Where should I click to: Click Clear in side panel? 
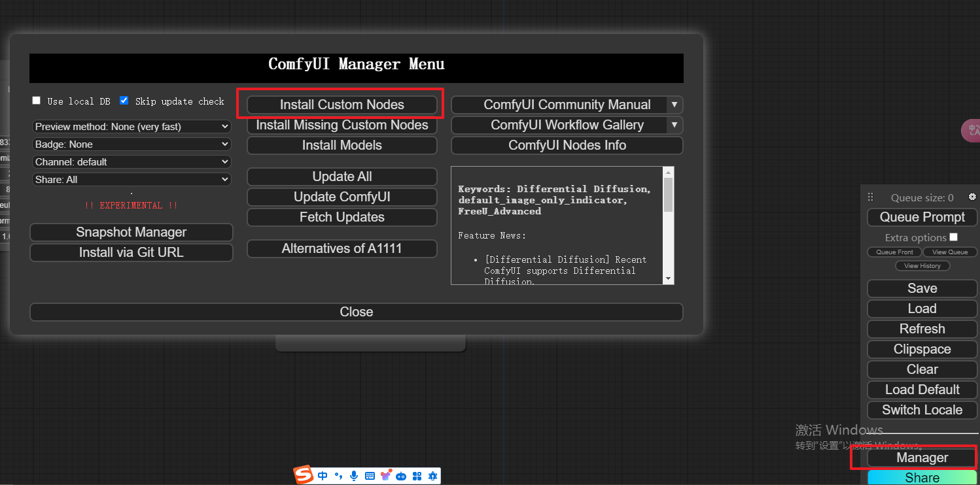click(922, 369)
